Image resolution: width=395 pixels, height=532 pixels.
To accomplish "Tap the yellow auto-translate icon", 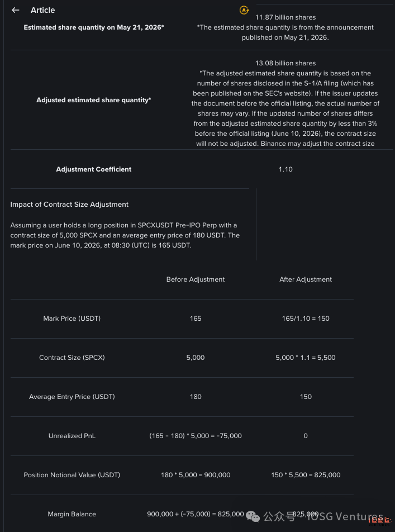I will pyautogui.click(x=244, y=10).
